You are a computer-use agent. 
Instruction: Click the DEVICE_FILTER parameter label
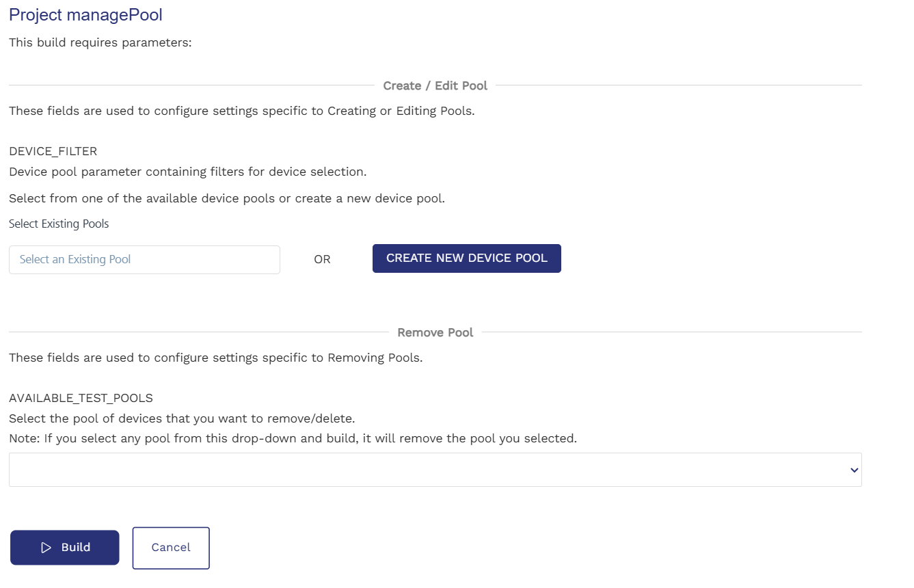[53, 151]
